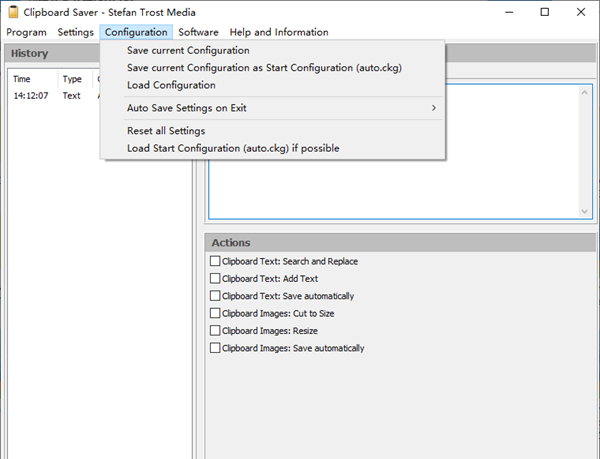The width and height of the screenshot is (600, 459).
Task: Enable Clipboard Text: Search and Replace
Action: tap(215, 261)
